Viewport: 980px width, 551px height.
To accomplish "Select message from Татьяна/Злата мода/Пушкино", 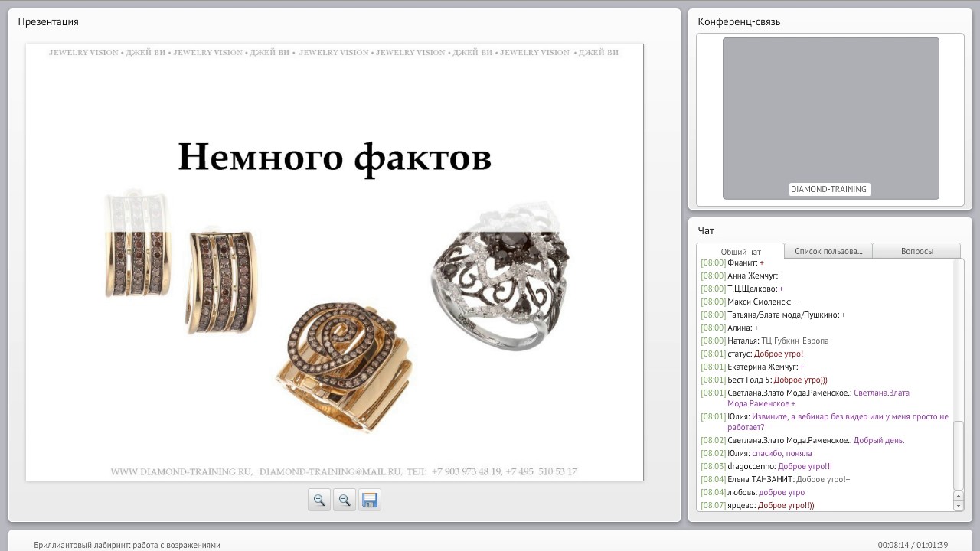I will coord(773,315).
